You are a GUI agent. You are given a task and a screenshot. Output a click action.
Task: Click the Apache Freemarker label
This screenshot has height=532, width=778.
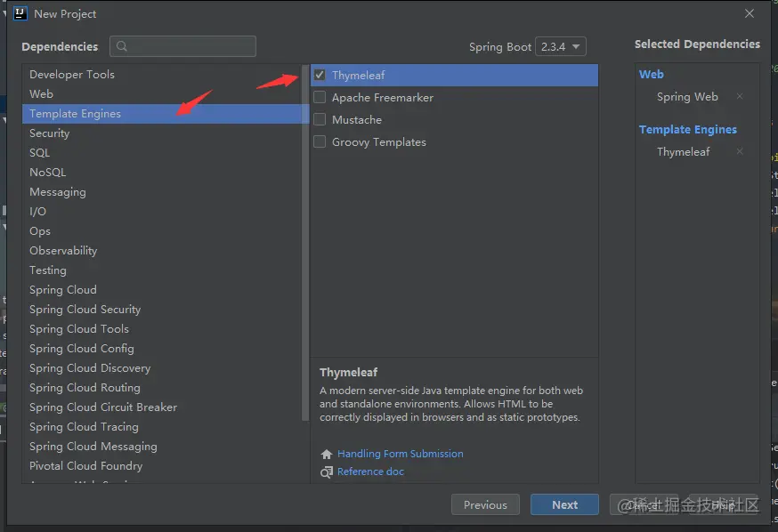(383, 98)
